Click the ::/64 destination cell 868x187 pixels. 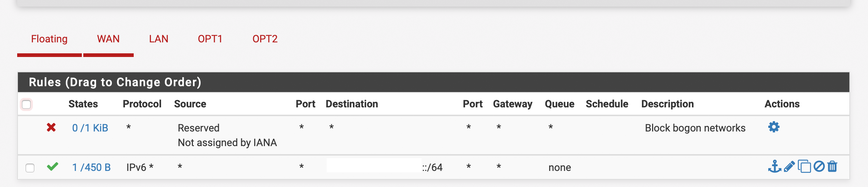(x=432, y=168)
